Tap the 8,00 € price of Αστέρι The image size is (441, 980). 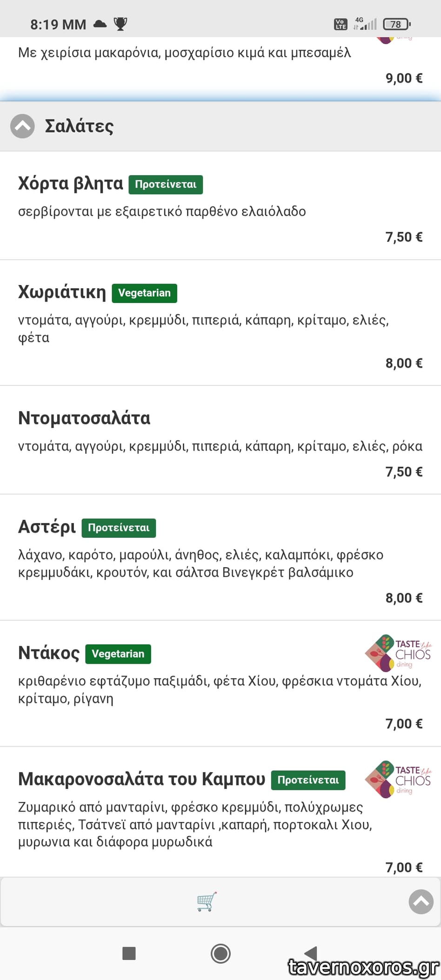pos(404,598)
